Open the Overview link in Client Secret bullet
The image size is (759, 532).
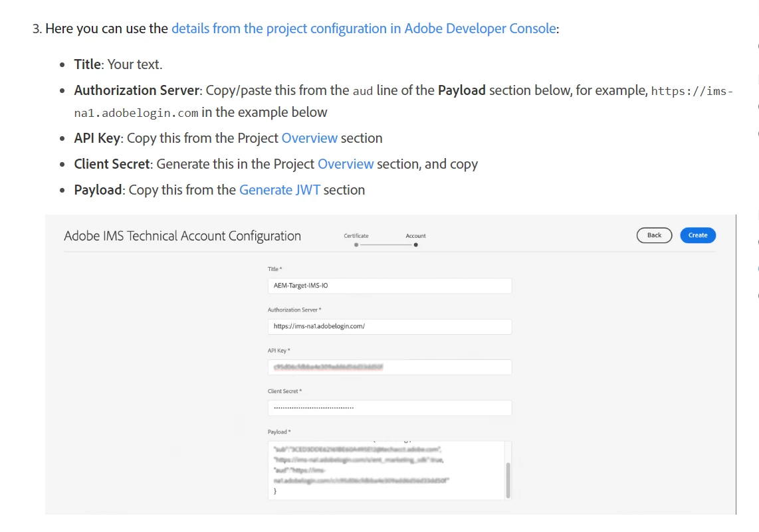tap(346, 164)
